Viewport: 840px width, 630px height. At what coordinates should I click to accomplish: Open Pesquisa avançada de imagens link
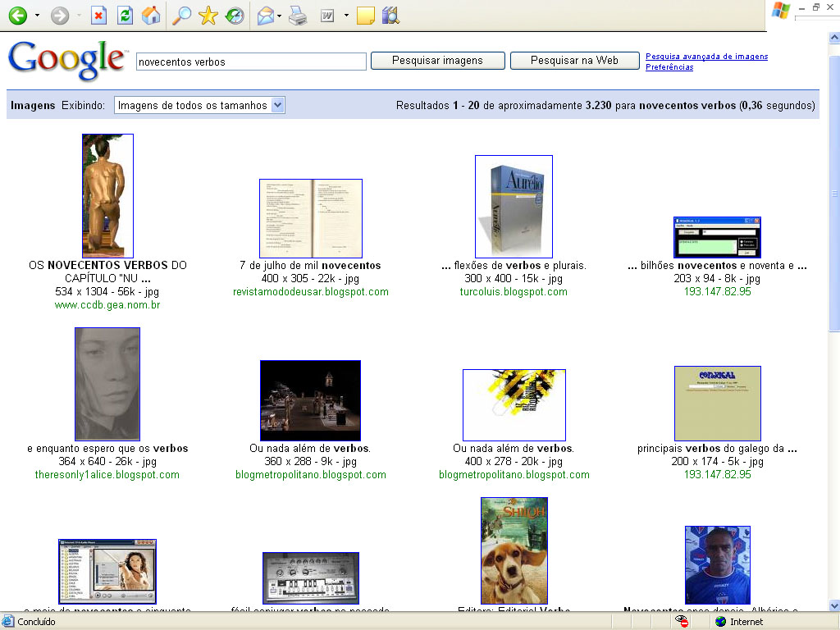[x=706, y=57]
